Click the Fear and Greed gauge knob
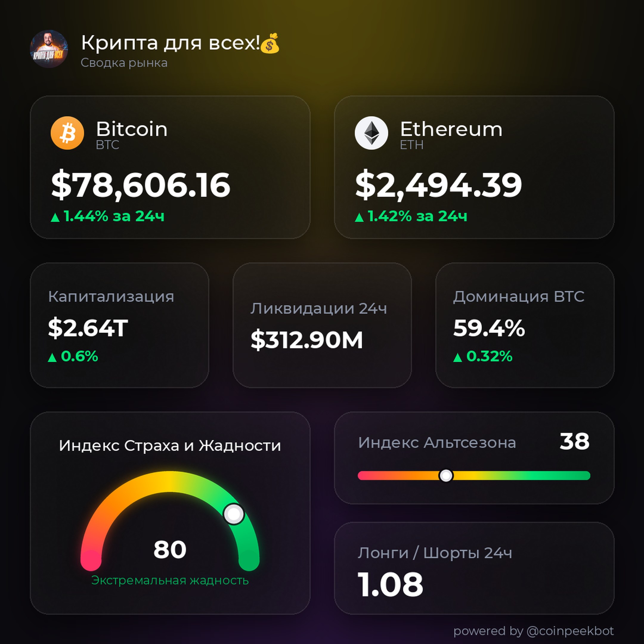Image resolution: width=644 pixels, height=644 pixels. [x=234, y=514]
